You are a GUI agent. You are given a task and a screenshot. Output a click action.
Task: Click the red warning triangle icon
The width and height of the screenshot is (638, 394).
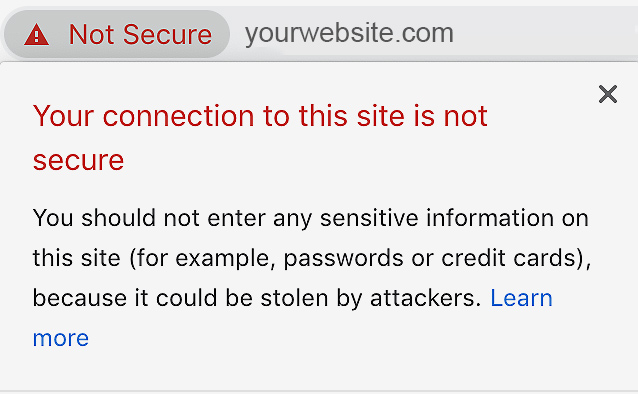point(37,35)
